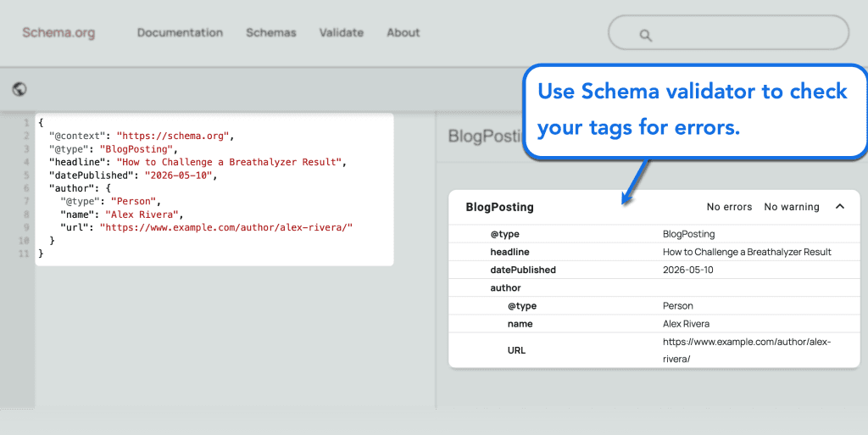Screen dimensions: 868x435
Task: Select the author row in results
Action: [654, 287]
